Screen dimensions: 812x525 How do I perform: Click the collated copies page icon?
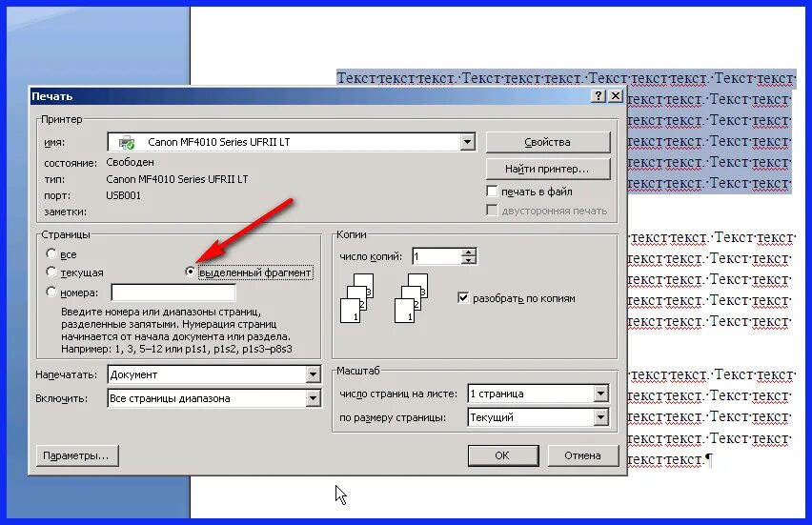[411, 298]
